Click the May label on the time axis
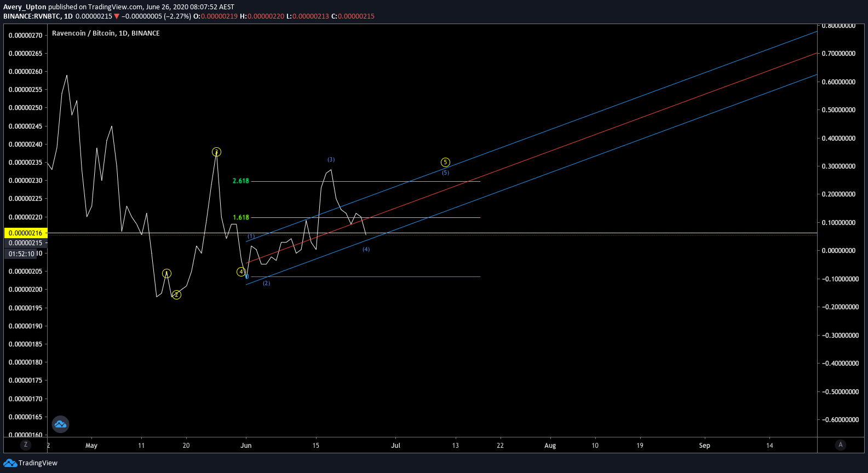868x473 pixels. click(x=91, y=446)
